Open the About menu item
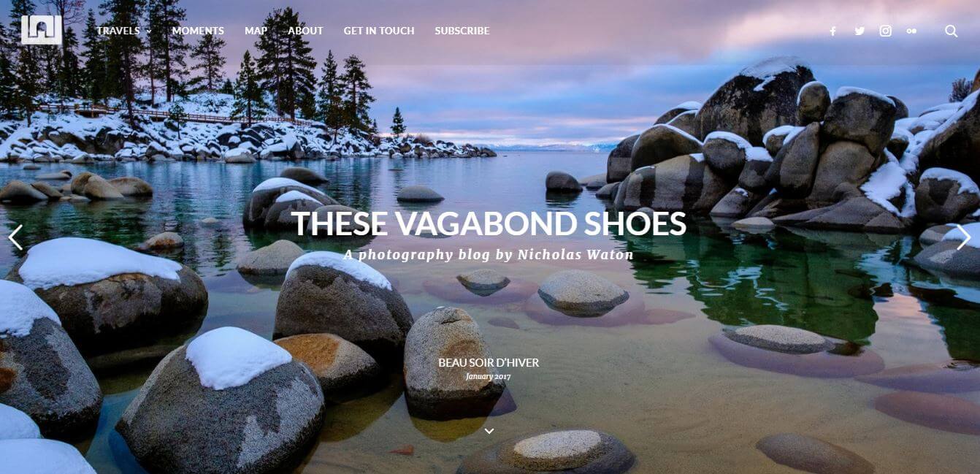This screenshot has width=980, height=474. pyautogui.click(x=305, y=31)
